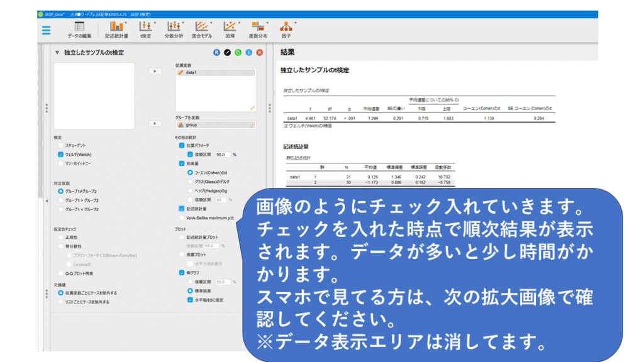Remove the analysis with the red X icon
This screenshot has width=644, height=362.
click(260, 53)
